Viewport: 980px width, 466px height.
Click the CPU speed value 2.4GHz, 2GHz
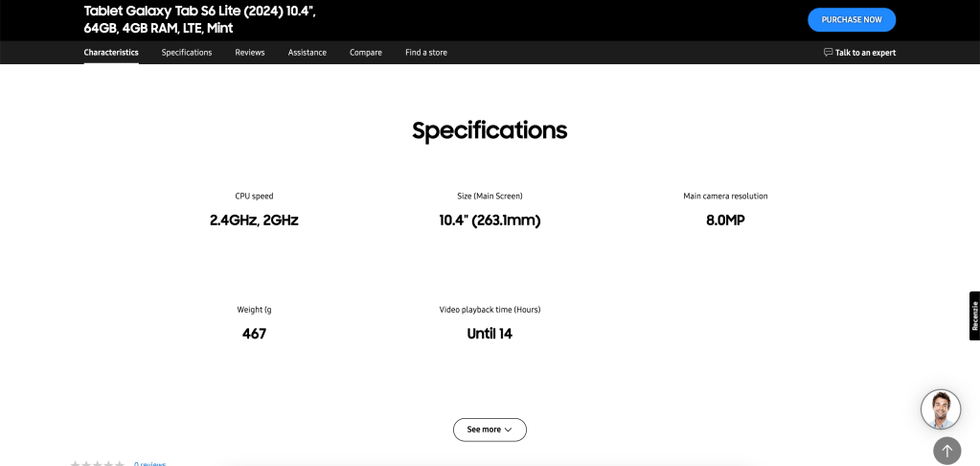(x=254, y=221)
